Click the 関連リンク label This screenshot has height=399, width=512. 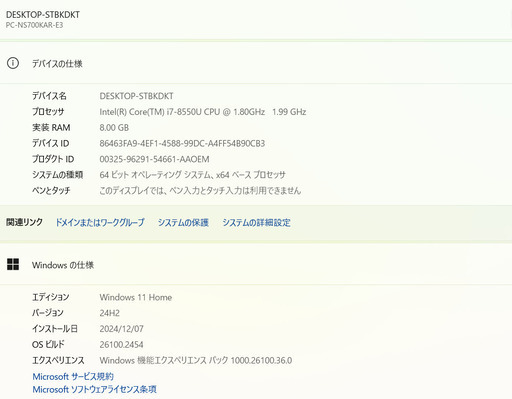coord(24,222)
